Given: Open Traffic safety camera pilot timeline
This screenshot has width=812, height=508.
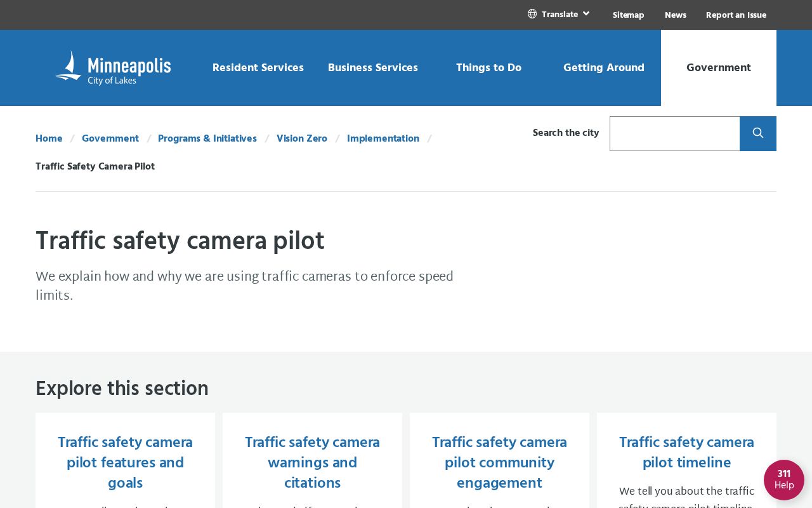Looking at the screenshot, I should pos(686,452).
